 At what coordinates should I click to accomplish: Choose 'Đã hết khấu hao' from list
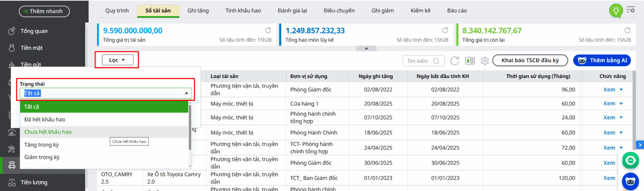[x=45, y=120]
